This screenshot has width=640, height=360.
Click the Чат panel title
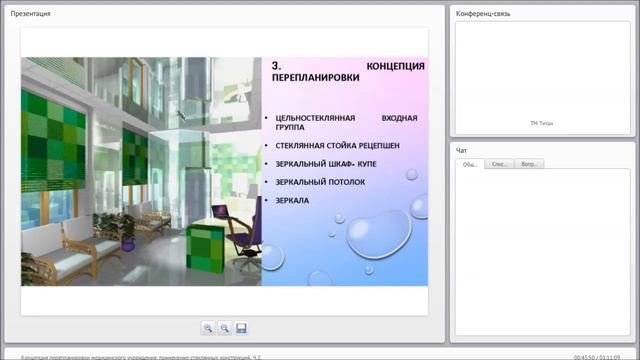click(461, 151)
